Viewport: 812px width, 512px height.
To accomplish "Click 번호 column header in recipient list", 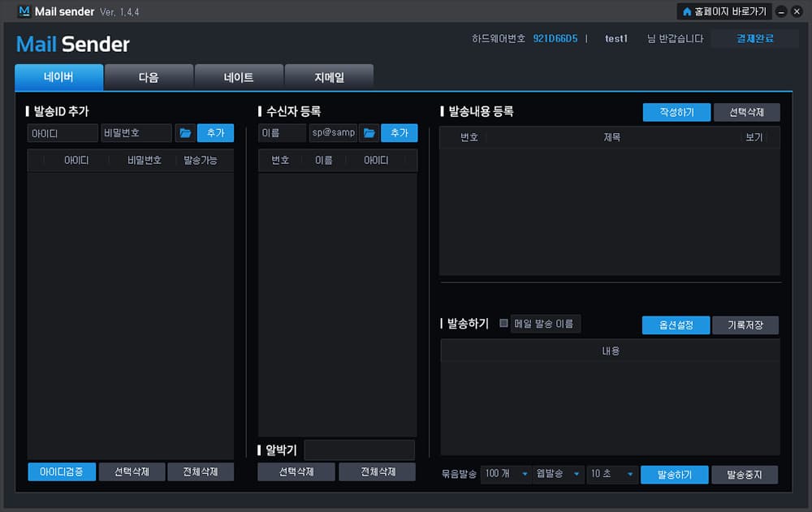I will (280, 161).
